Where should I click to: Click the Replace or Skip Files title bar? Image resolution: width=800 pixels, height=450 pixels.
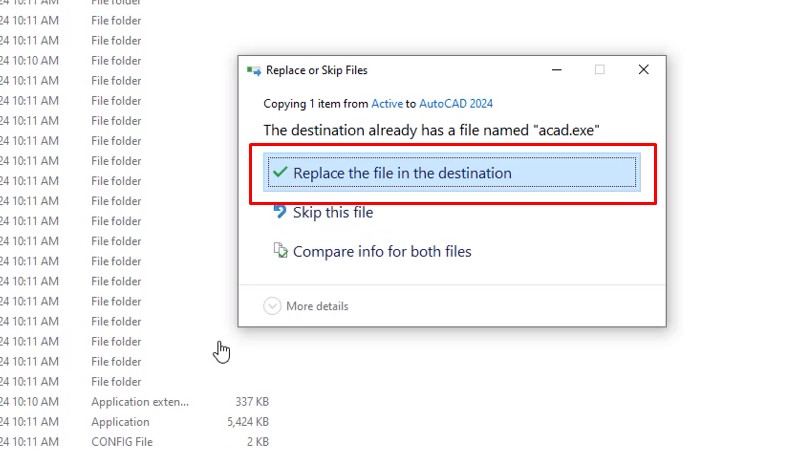(x=400, y=70)
